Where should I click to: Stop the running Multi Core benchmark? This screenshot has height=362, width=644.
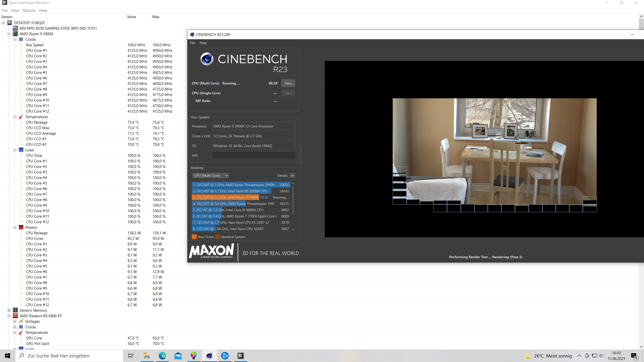tap(288, 83)
